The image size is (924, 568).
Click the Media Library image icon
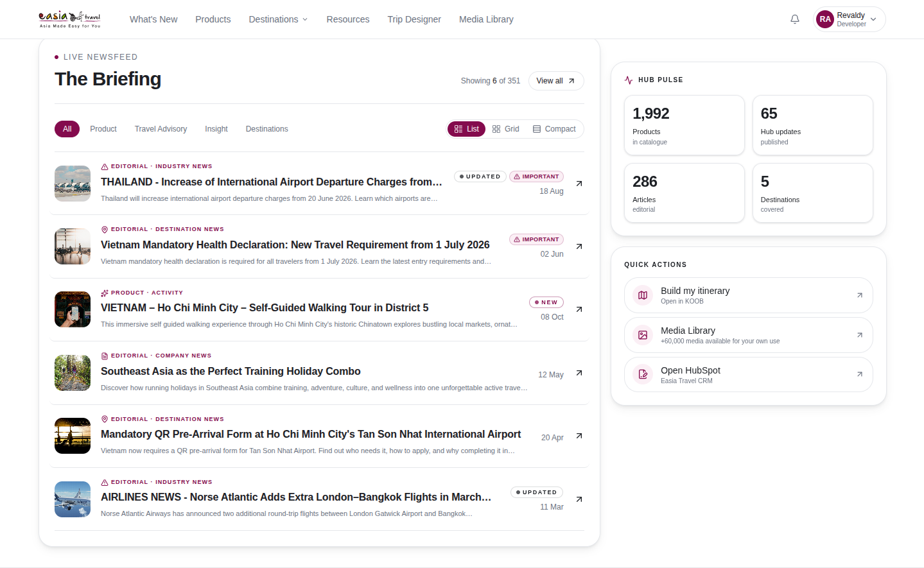click(643, 335)
